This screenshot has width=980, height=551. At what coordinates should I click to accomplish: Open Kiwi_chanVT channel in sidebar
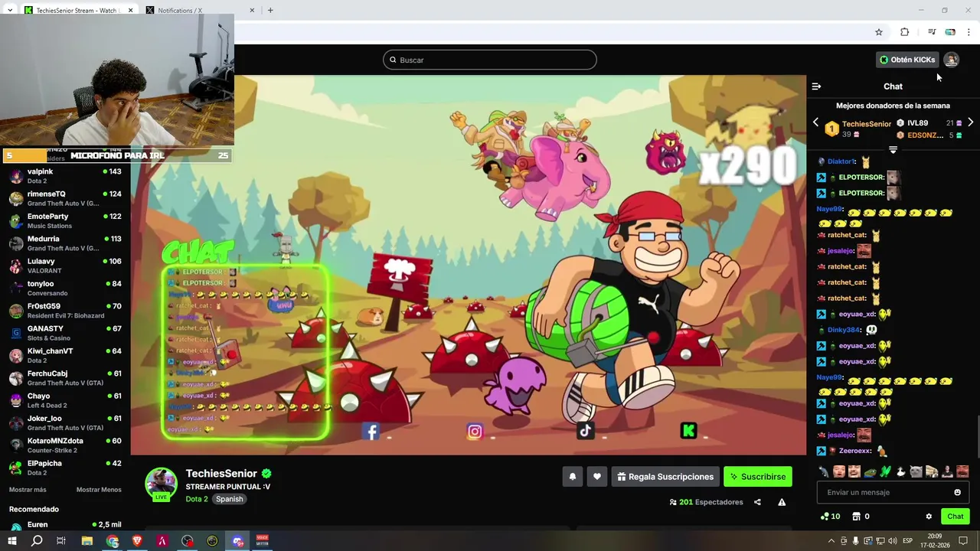click(65, 355)
